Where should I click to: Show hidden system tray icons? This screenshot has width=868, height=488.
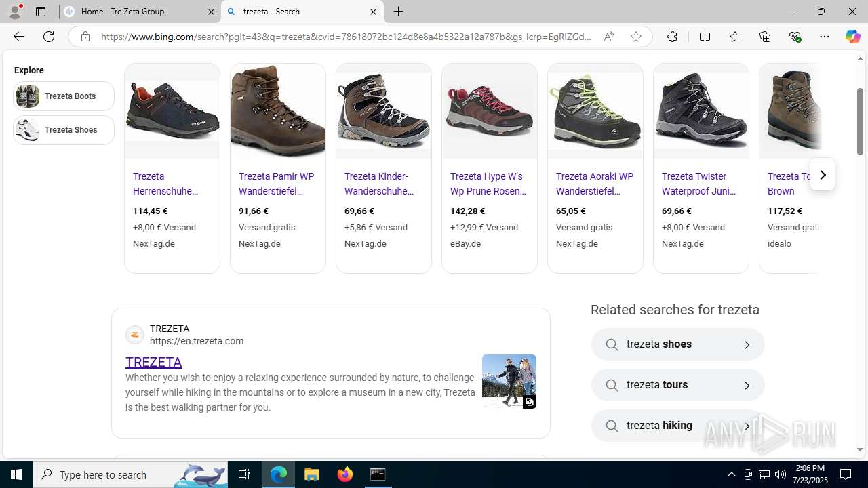(731, 474)
